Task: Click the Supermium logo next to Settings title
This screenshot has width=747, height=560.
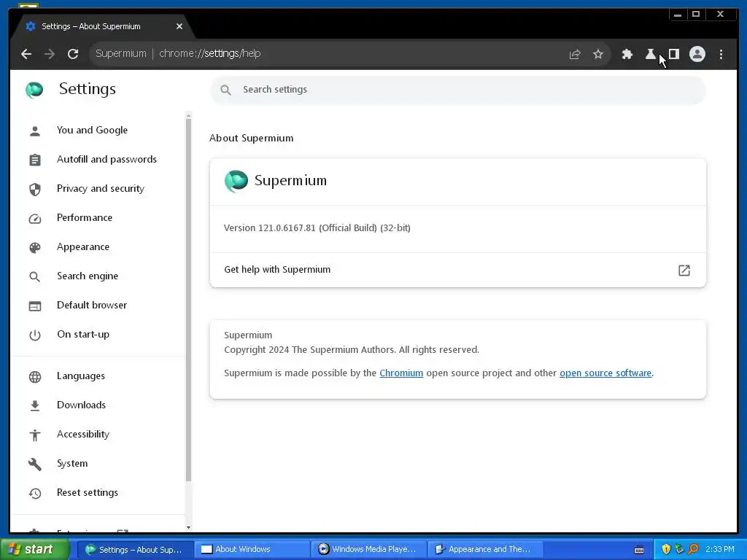Action: (x=34, y=90)
